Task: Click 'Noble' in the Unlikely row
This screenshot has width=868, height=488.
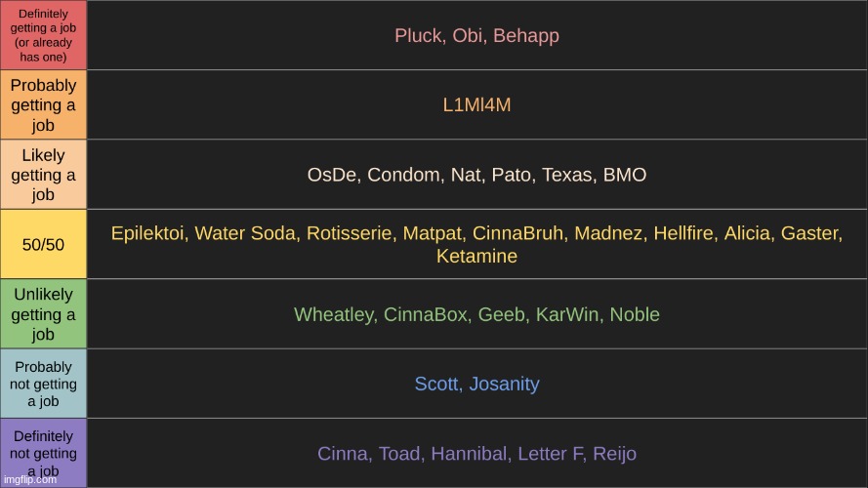Action: point(635,314)
